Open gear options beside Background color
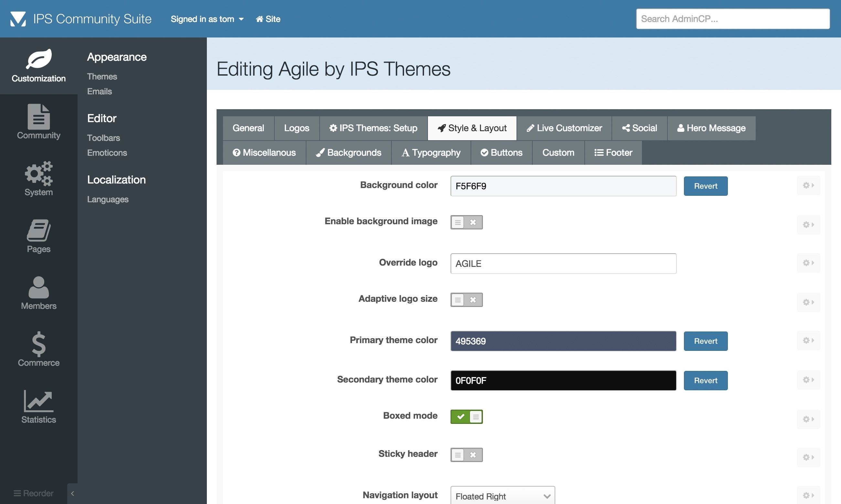This screenshot has width=841, height=504. click(x=808, y=185)
